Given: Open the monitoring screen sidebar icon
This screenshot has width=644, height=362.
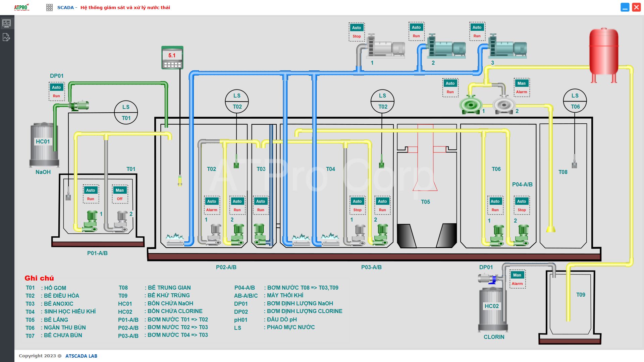Looking at the screenshot, I should tap(6, 23).
